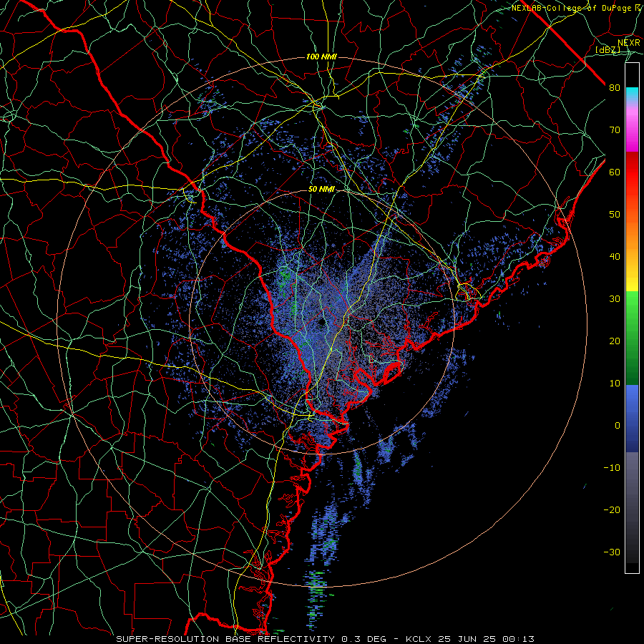Click the 70 value on dBZ scale
The height and width of the screenshot is (644, 644).
coord(615,130)
